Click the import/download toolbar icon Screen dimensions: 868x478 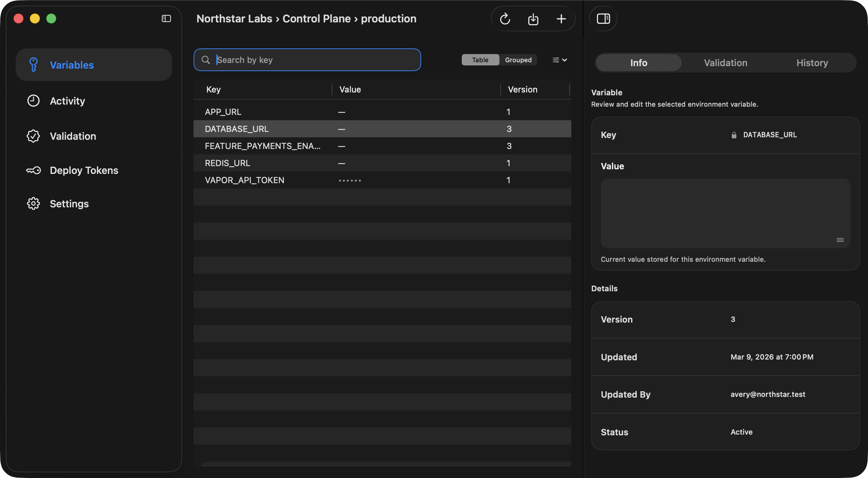coord(533,18)
